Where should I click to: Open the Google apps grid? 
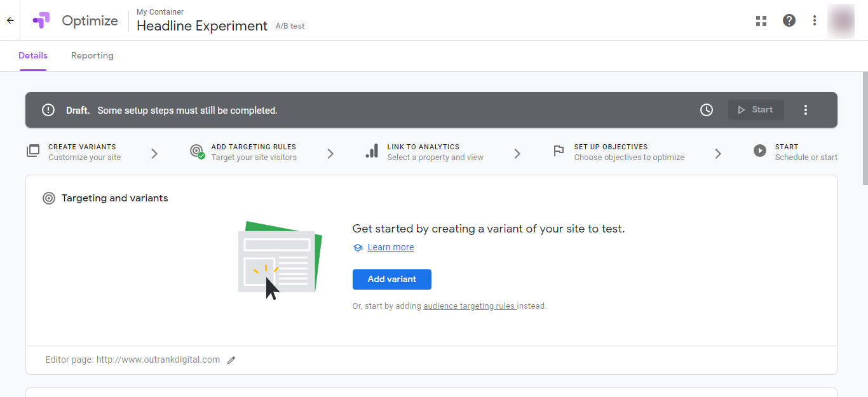(x=761, y=20)
